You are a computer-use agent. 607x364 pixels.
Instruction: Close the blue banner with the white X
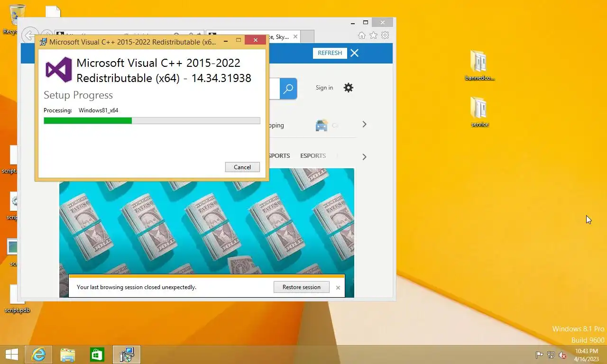(354, 53)
